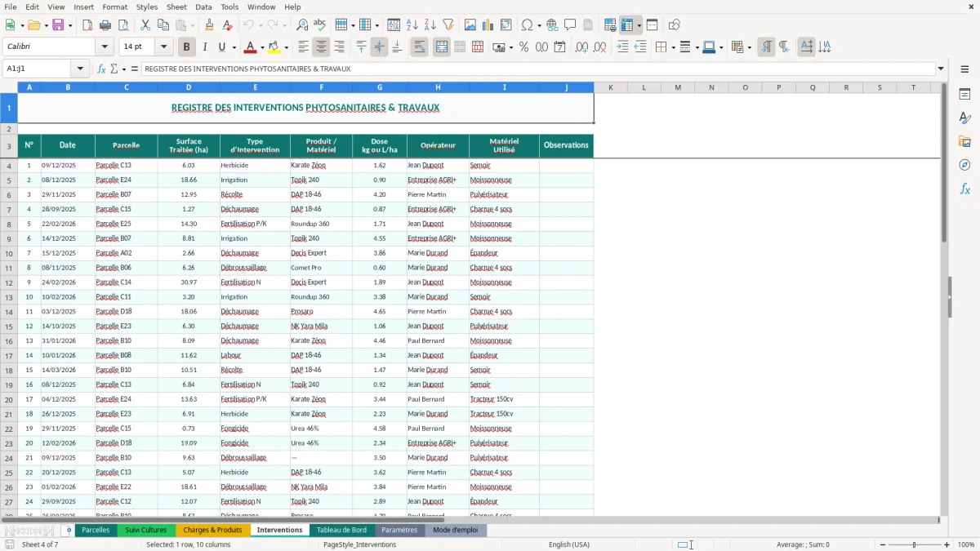Expand the Name Box dropdown
The image size is (980, 551).
tap(81, 69)
